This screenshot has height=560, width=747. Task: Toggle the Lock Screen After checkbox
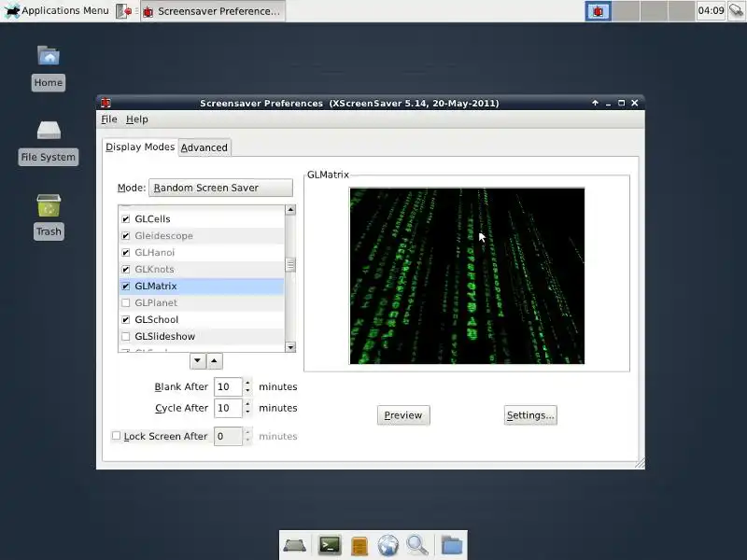(x=116, y=436)
